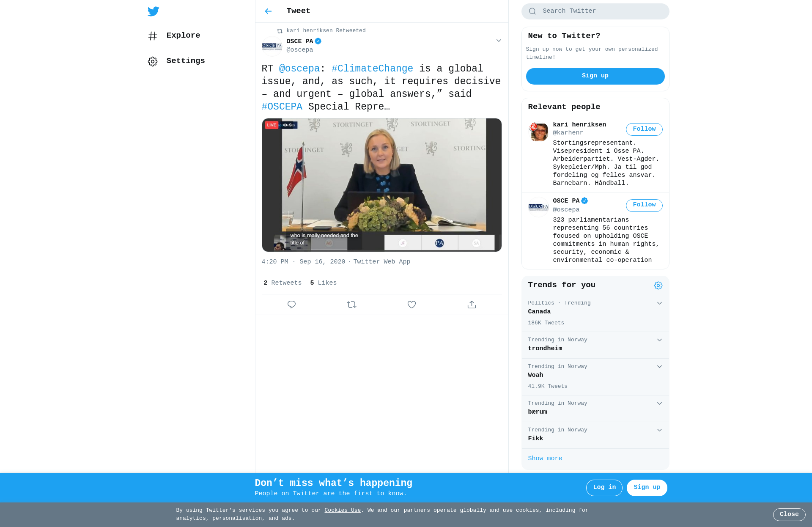Go back using the arrow icon
The height and width of the screenshot is (527, 812).
[268, 11]
